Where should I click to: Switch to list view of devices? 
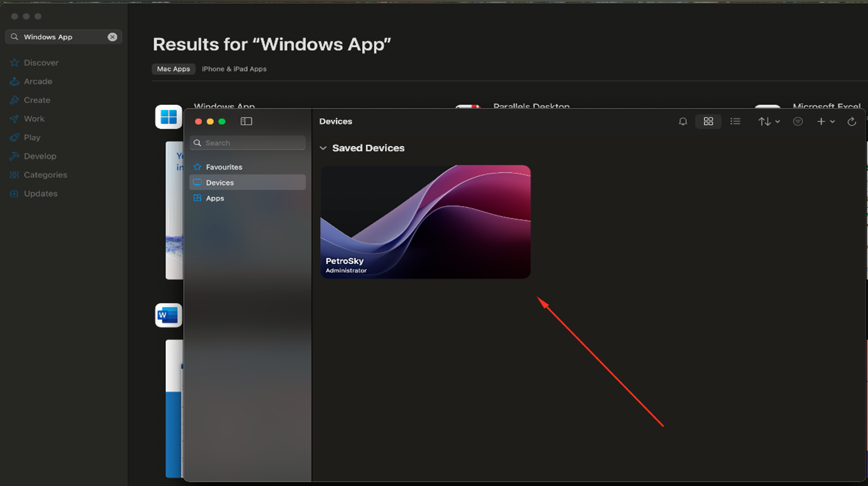click(x=735, y=122)
